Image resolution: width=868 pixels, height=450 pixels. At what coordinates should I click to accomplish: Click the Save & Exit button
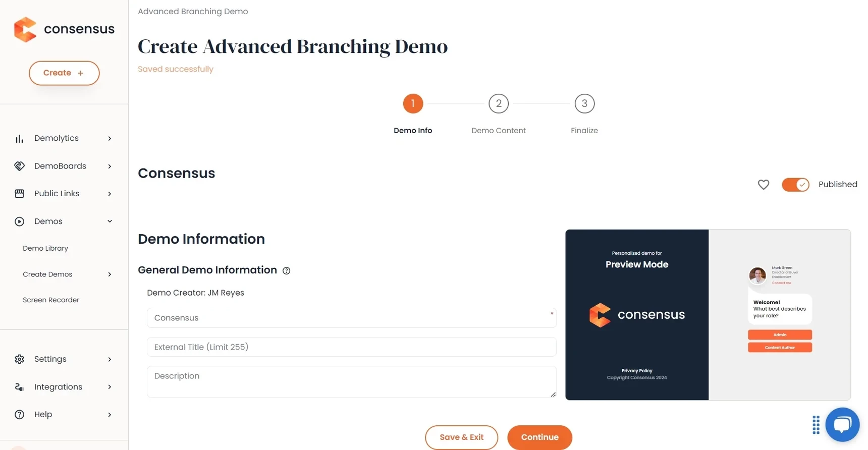[x=461, y=437]
